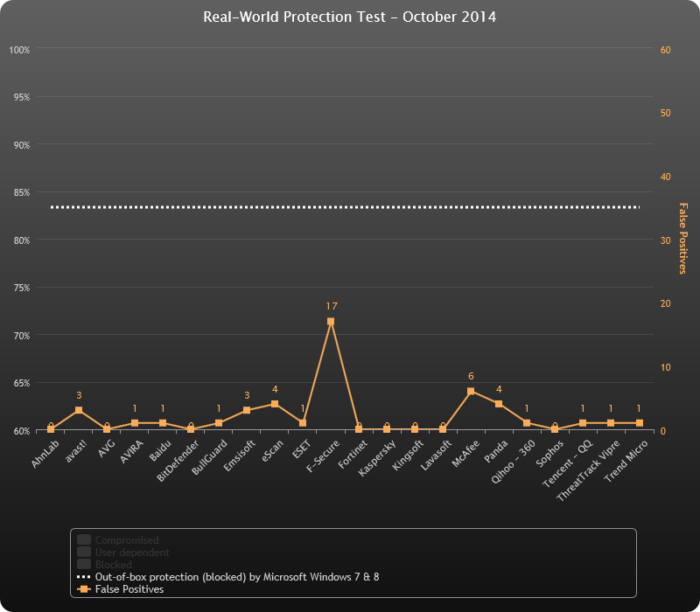
Task: Show the Blocked series via the legend
Action: pos(104,564)
